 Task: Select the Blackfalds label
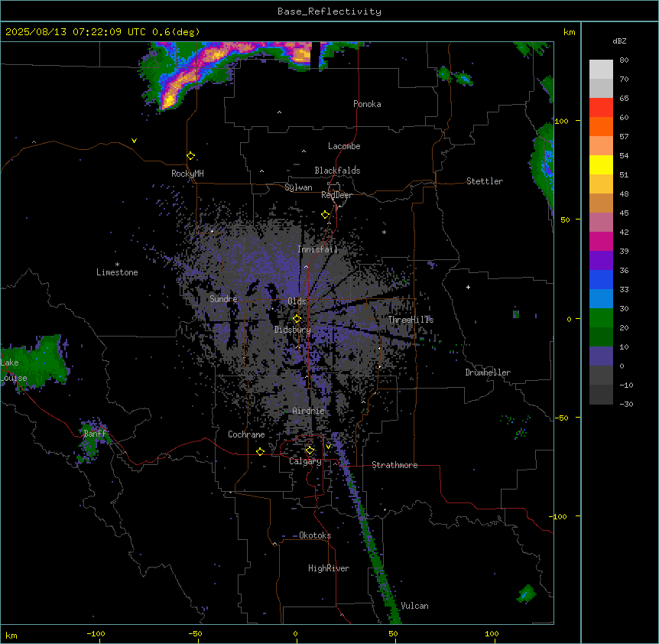[x=337, y=171]
